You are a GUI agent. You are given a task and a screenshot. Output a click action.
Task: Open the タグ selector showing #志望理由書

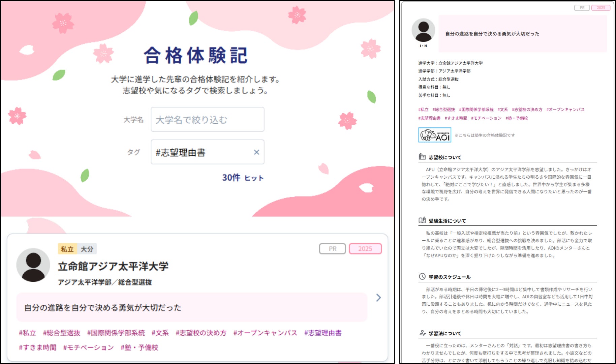pos(208,152)
